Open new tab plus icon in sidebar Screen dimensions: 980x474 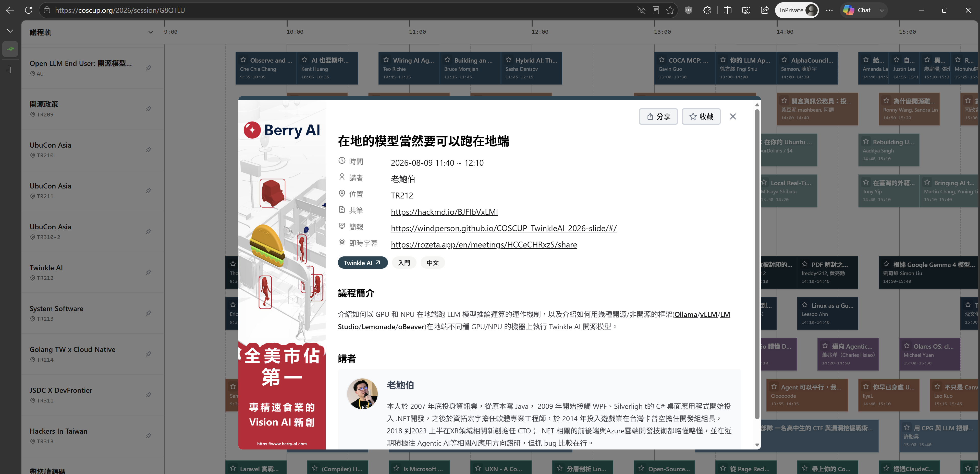(x=10, y=70)
